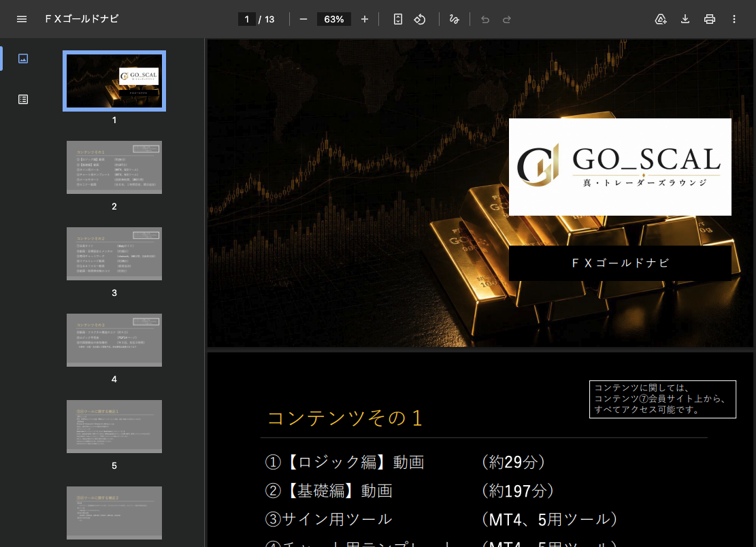Click the page number input field

point(247,19)
